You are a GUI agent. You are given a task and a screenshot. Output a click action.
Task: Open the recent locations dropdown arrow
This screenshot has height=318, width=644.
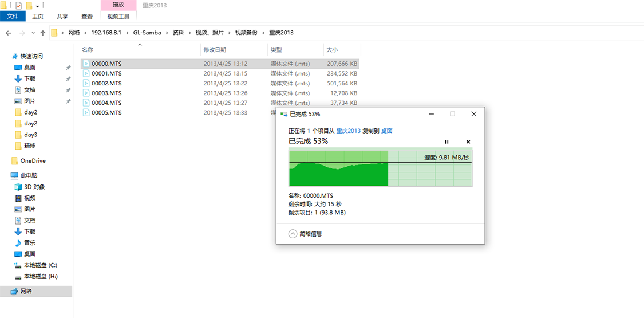pos(33,33)
